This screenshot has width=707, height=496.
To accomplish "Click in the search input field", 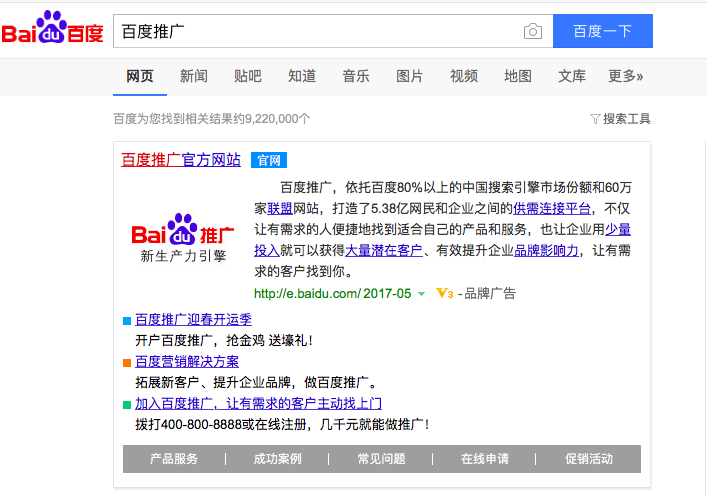I will pyautogui.click(x=315, y=31).
